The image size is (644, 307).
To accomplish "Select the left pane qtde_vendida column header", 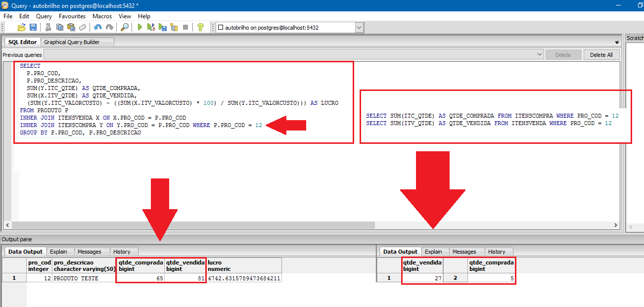I will coord(185,265).
